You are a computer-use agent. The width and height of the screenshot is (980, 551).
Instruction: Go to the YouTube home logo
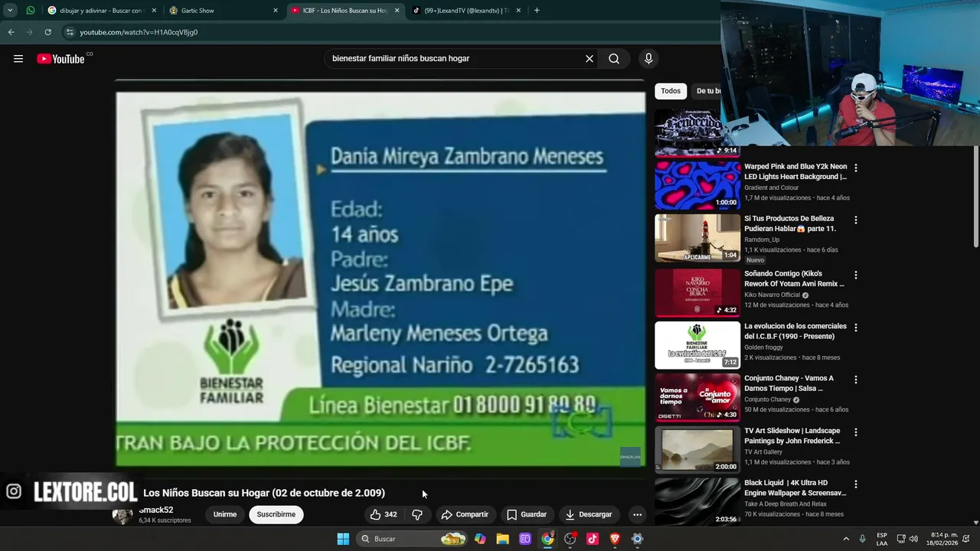[x=60, y=59]
